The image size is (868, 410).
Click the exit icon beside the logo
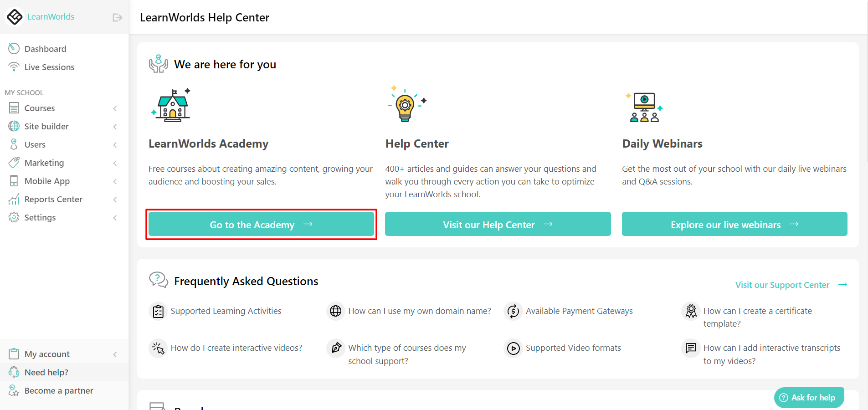(x=117, y=17)
